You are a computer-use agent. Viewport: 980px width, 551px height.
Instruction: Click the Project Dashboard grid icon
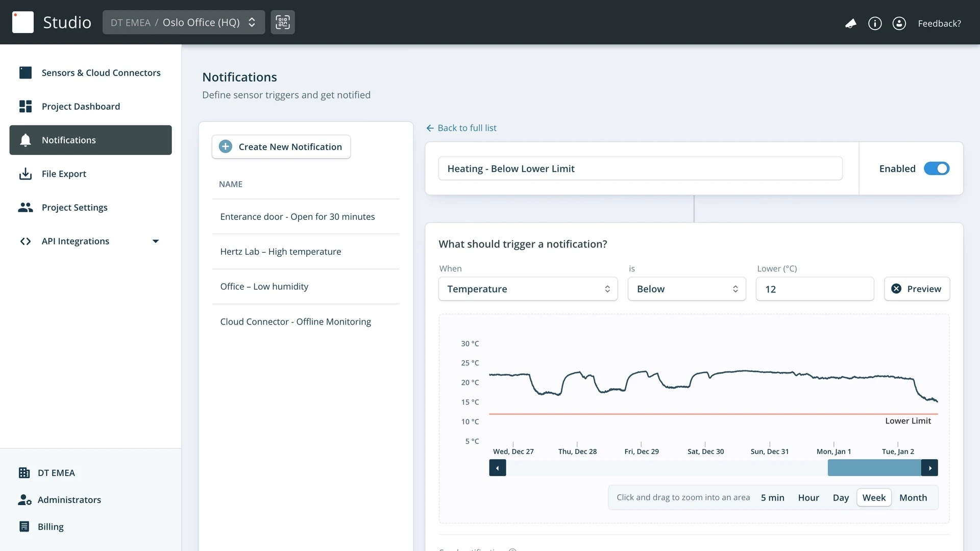[x=25, y=107]
